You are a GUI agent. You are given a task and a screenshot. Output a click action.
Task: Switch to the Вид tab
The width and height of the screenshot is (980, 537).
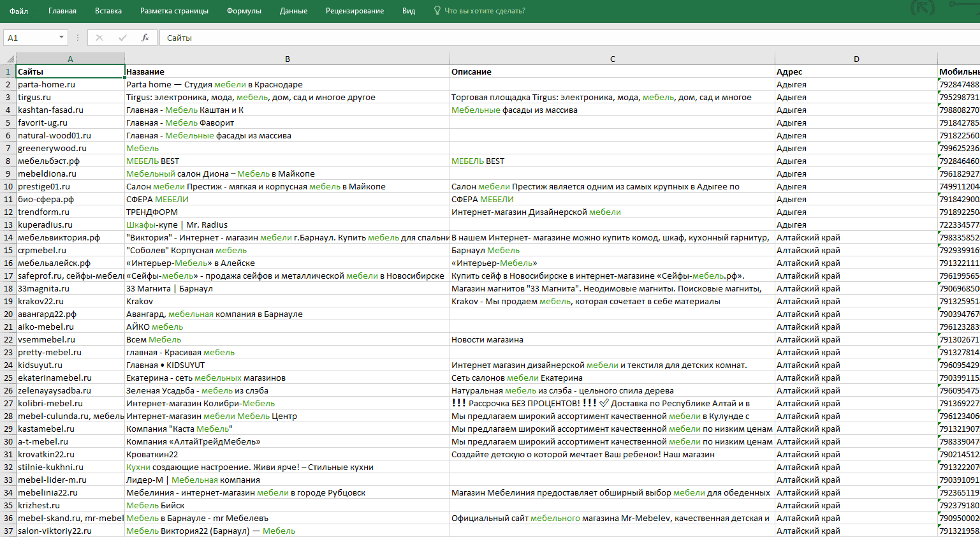coord(409,11)
